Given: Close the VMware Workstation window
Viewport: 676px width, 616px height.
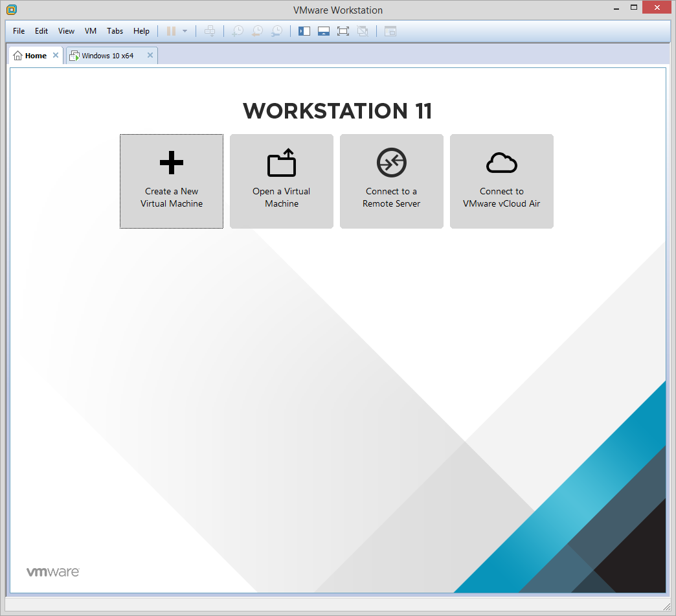Looking at the screenshot, I should click(657, 7).
